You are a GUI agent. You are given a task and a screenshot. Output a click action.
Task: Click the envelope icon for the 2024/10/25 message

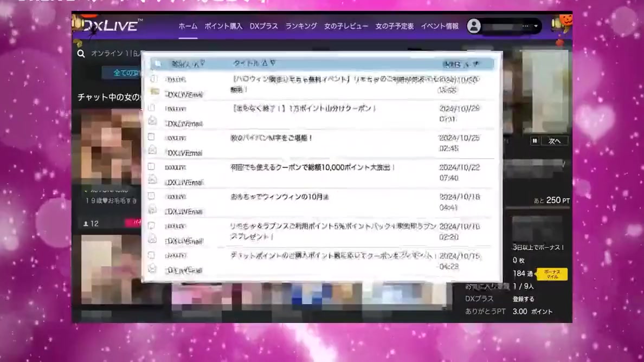pos(152,150)
